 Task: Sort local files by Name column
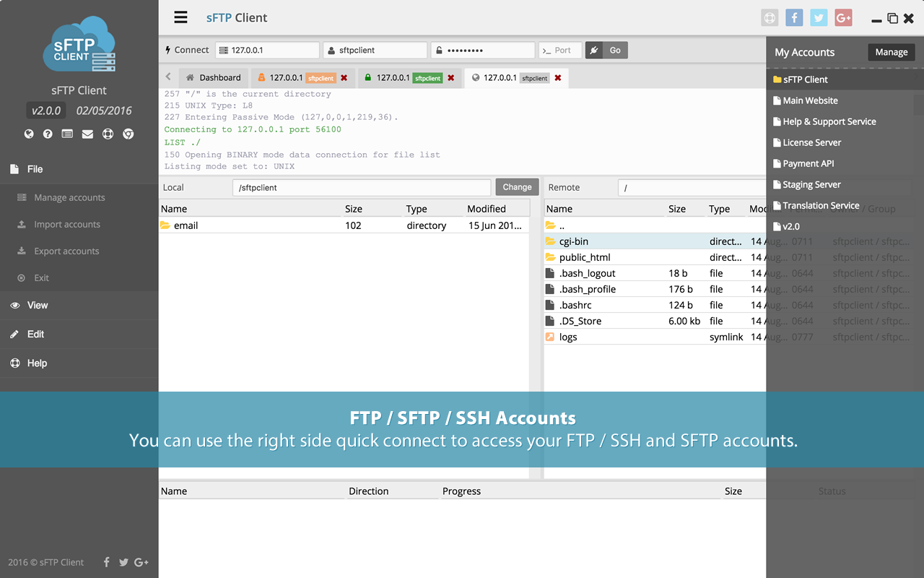coord(250,209)
